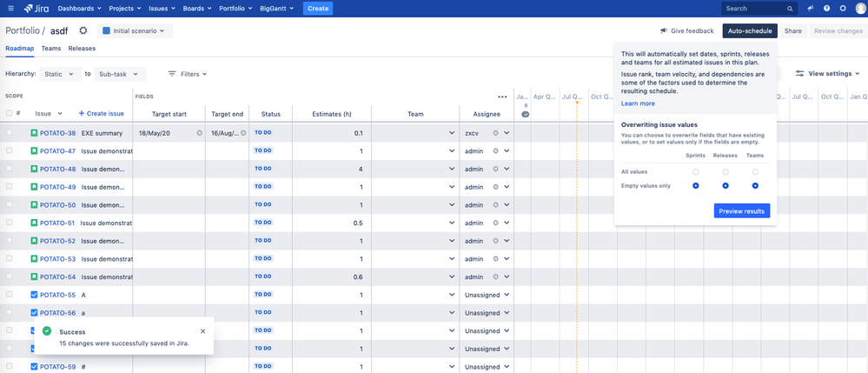Click TO DO status of POTATO-53
The image size is (868, 373).
pyautogui.click(x=263, y=259)
